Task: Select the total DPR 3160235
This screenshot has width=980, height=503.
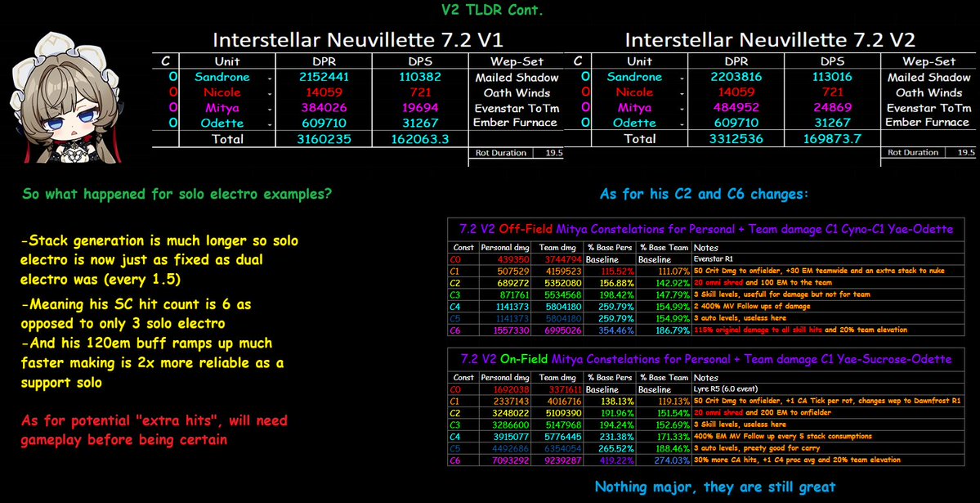Action: [x=323, y=139]
